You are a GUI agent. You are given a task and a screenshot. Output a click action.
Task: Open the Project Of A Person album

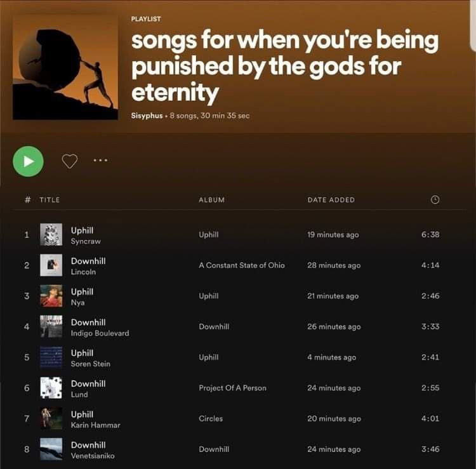coord(232,388)
